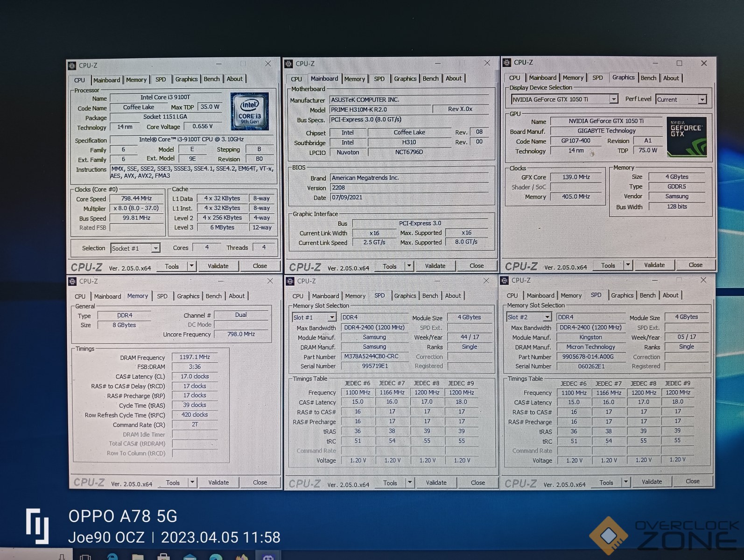Select the Mainboard tab in the Slot #1 SPD window

tap(325, 296)
